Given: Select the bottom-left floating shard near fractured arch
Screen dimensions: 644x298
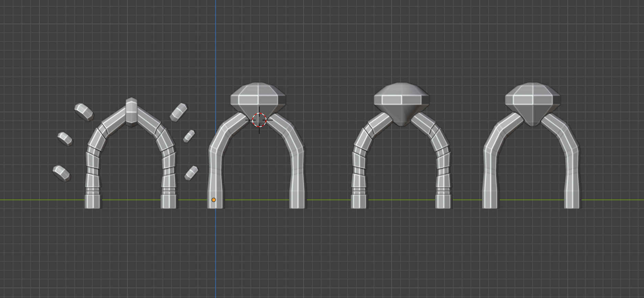Looking at the screenshot, I should tap(62, 173).
